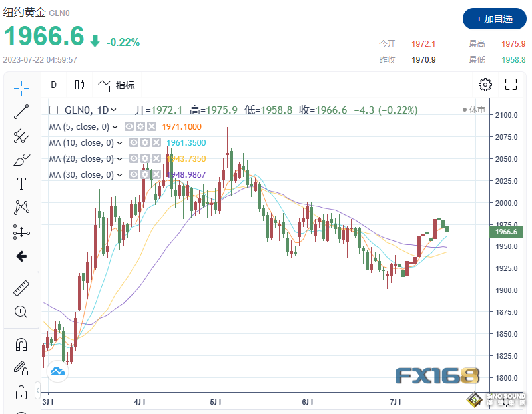Click the MA 10 value 1961.3500
Viewport: 532px width, 414px height.
tap(186, 143)
